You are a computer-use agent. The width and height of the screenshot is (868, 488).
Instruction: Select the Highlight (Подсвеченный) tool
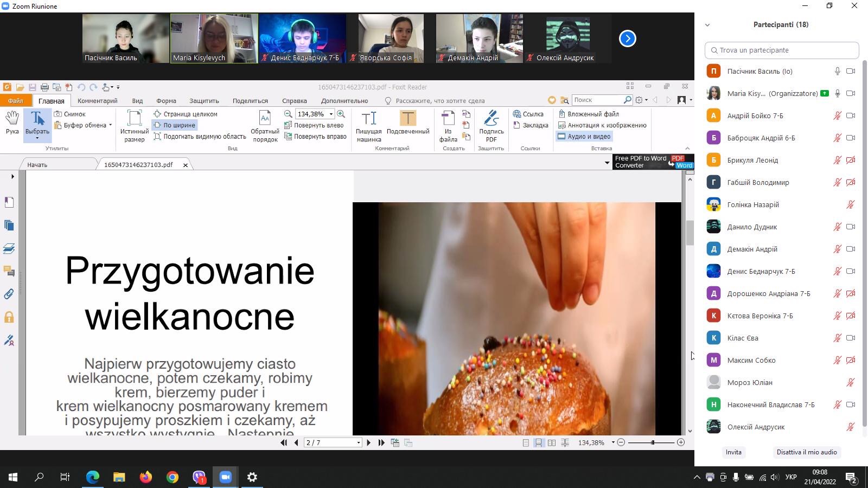click(407, 123)
